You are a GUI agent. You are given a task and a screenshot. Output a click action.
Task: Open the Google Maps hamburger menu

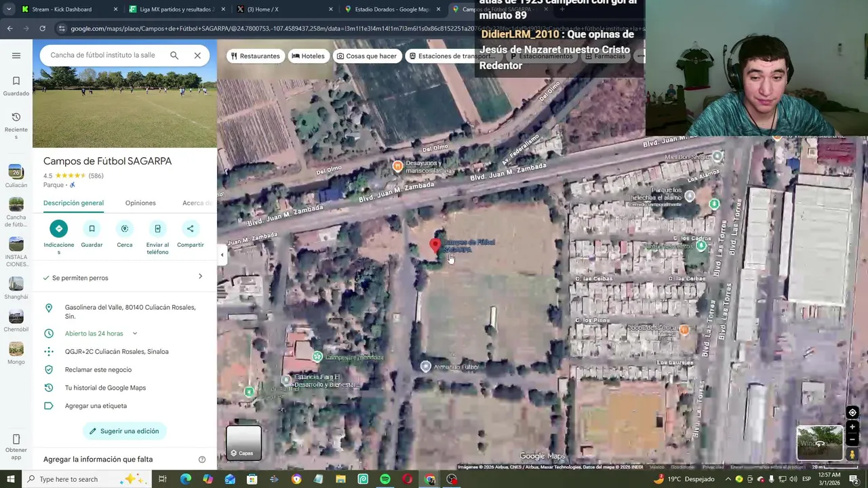(x=16, y=56)
